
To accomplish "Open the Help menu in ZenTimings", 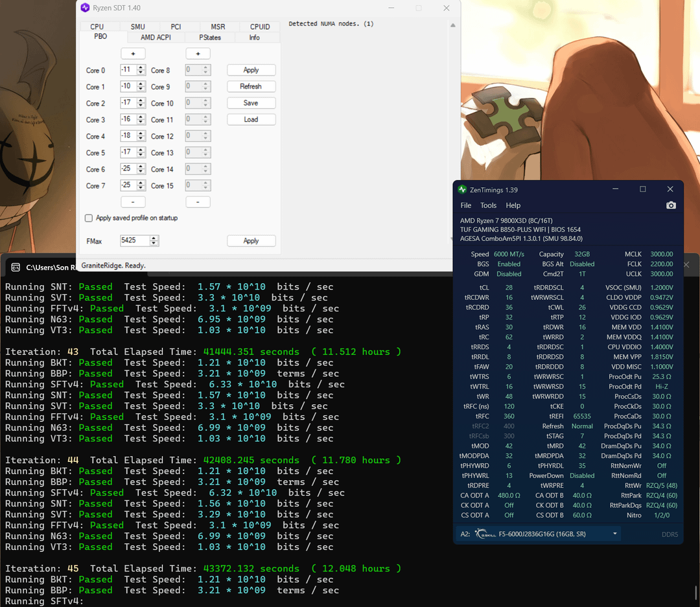I will [x=513, y=205].
